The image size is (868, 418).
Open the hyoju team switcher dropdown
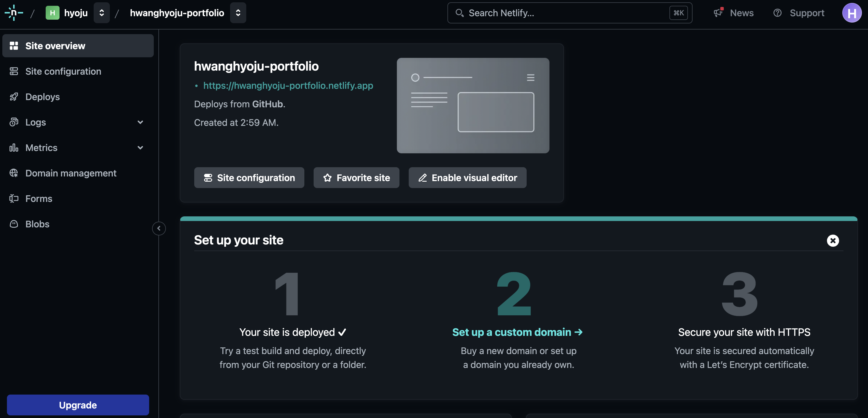pyautogui.click(x=101, y=13)
